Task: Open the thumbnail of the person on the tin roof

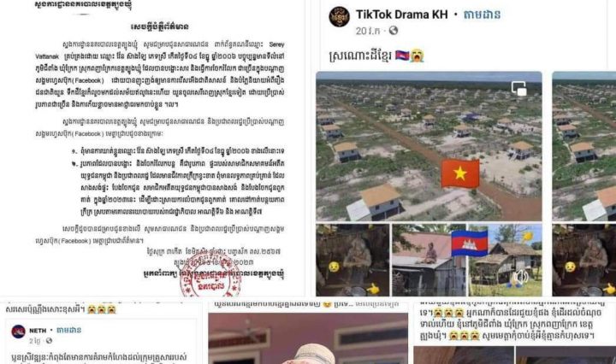Action: click(429, 260)
